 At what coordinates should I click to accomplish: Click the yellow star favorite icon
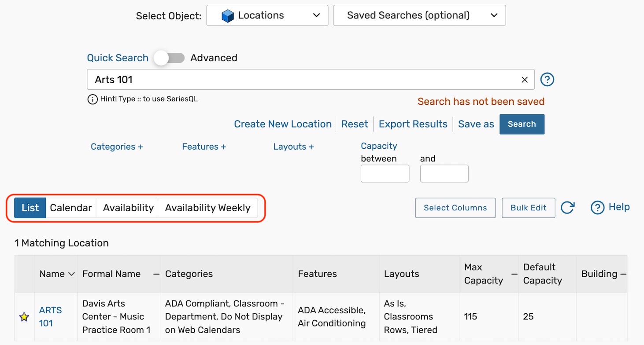tap(24, 317)
